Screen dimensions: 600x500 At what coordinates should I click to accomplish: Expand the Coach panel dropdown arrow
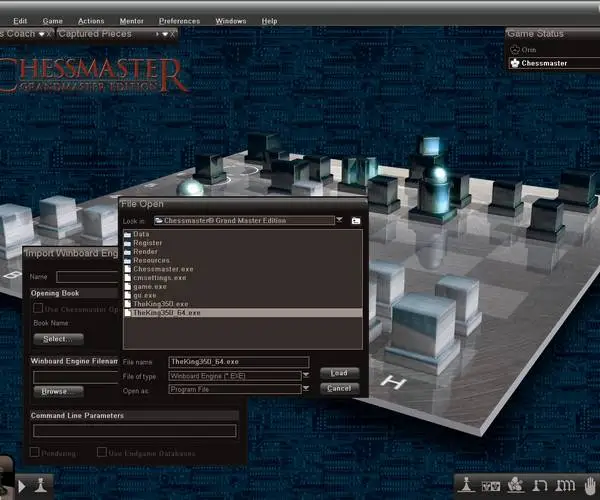42,34
